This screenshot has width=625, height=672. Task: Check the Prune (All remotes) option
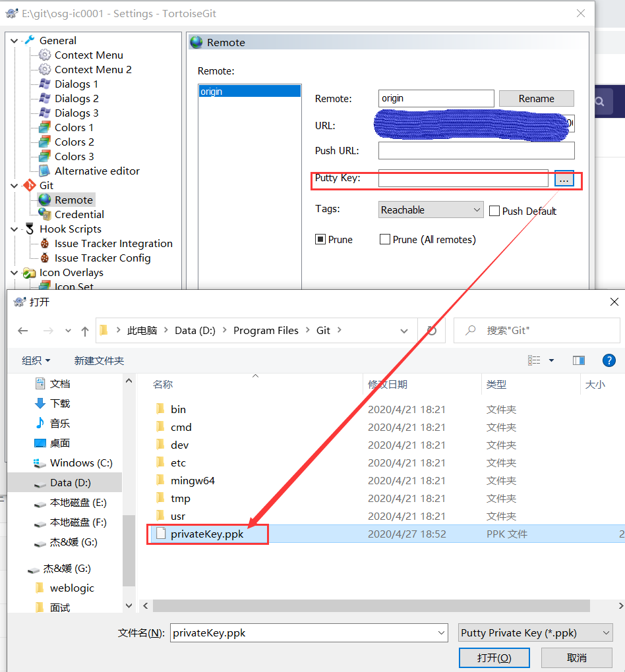(x=384, y=239)
